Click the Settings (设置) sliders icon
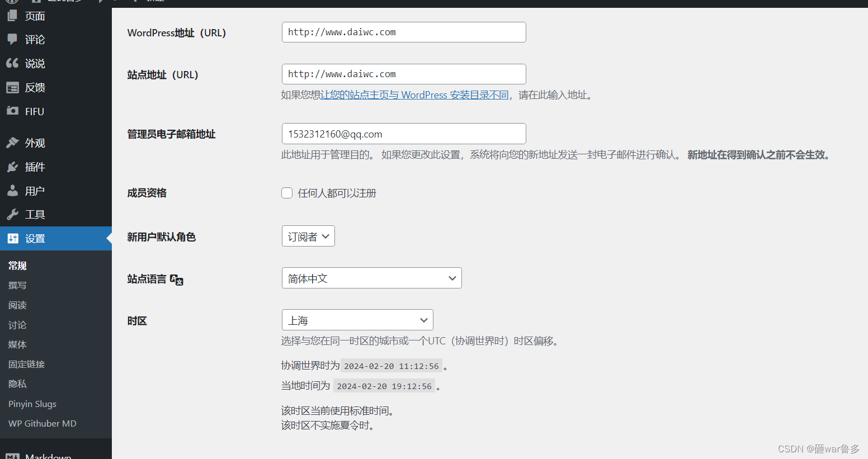Viewport: 868px width, 459px height. (x=12, y=238)
